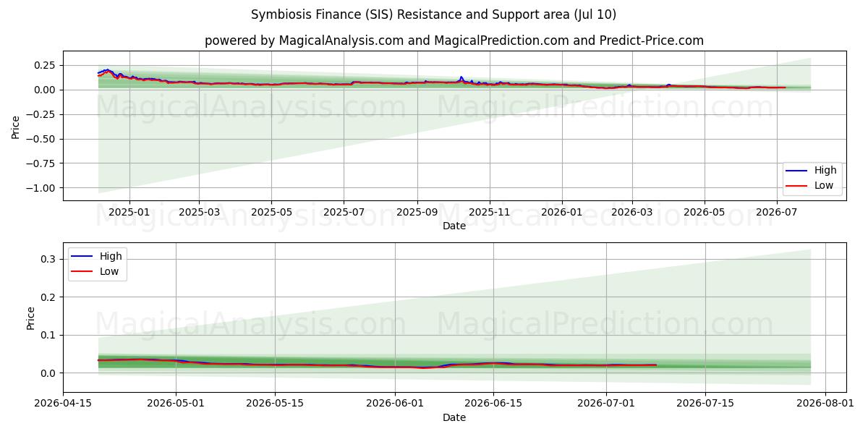This screenshot has width=868, height=434.
Task: Click the '2026-06-01' tick label on bottom chart
Action: [x=395, y=404]
